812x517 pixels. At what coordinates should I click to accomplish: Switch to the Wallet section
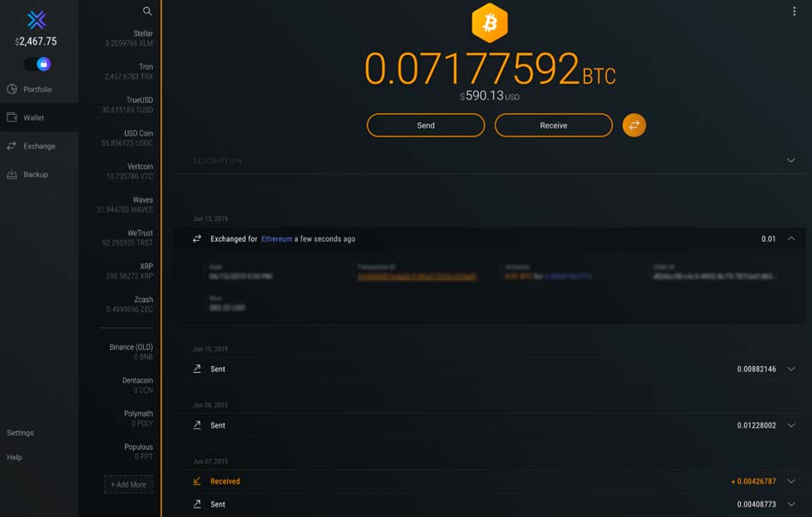coord(39,117)
